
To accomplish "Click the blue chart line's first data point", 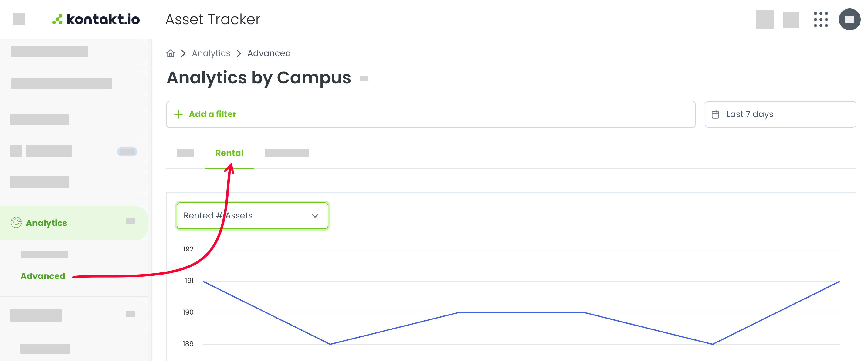I will coord(203,281).
